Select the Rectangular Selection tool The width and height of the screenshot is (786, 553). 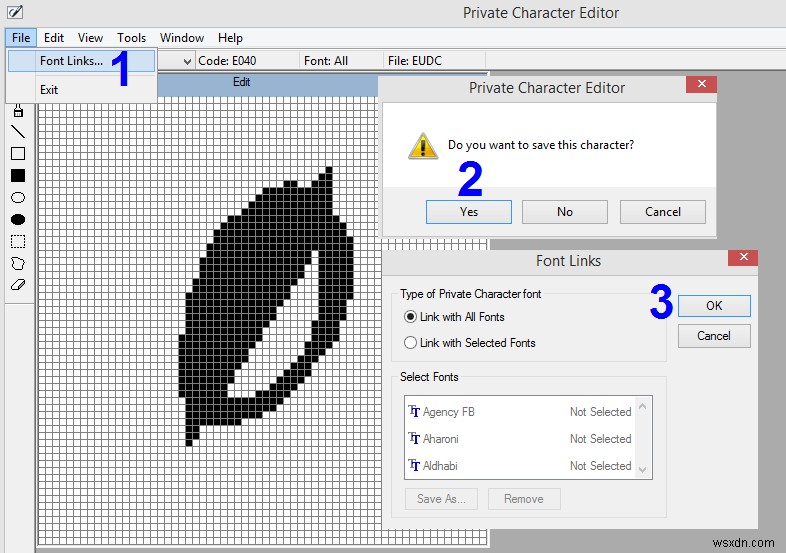[18, 242]
